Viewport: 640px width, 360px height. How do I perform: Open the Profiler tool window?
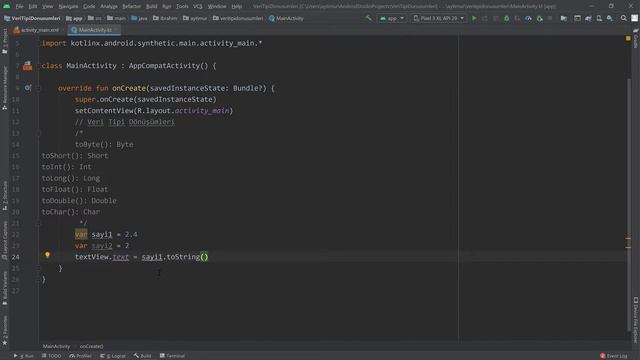81,356
